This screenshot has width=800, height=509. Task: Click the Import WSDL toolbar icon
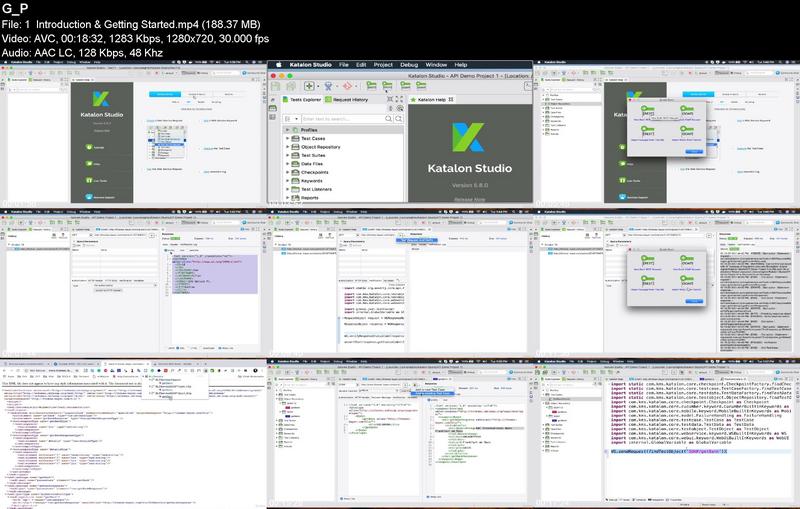(x=421, y=85)
